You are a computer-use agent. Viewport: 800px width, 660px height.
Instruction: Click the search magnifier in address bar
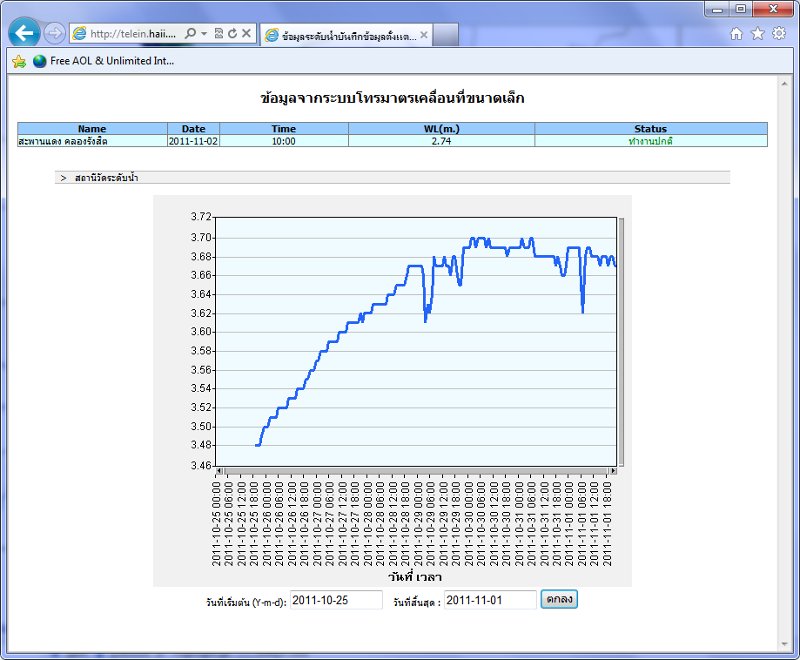tap(191, 33)
